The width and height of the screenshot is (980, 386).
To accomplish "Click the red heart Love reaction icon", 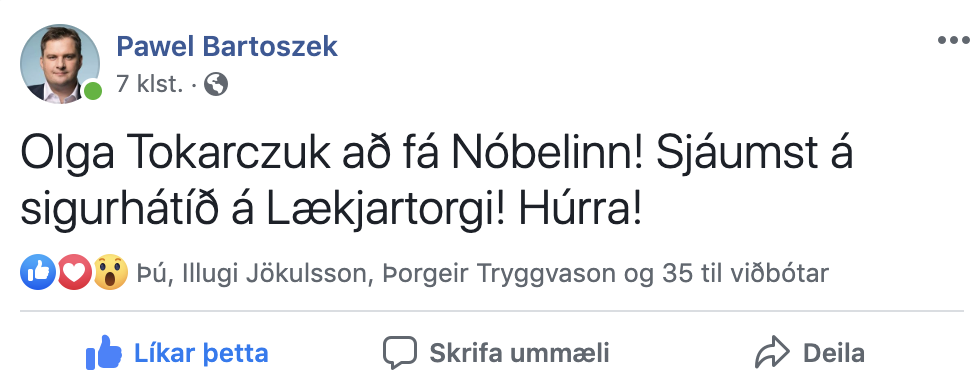I will point(74,272).
